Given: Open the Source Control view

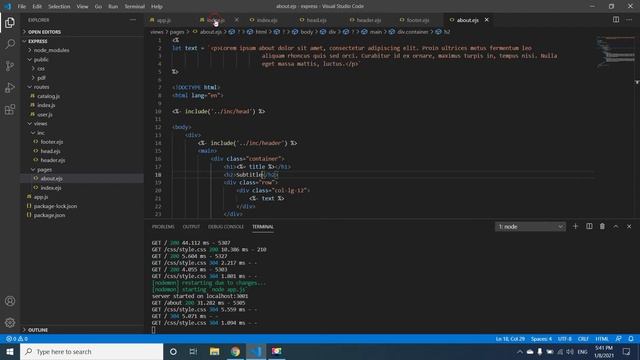Looking at the screenshot, I should (10, 66).
